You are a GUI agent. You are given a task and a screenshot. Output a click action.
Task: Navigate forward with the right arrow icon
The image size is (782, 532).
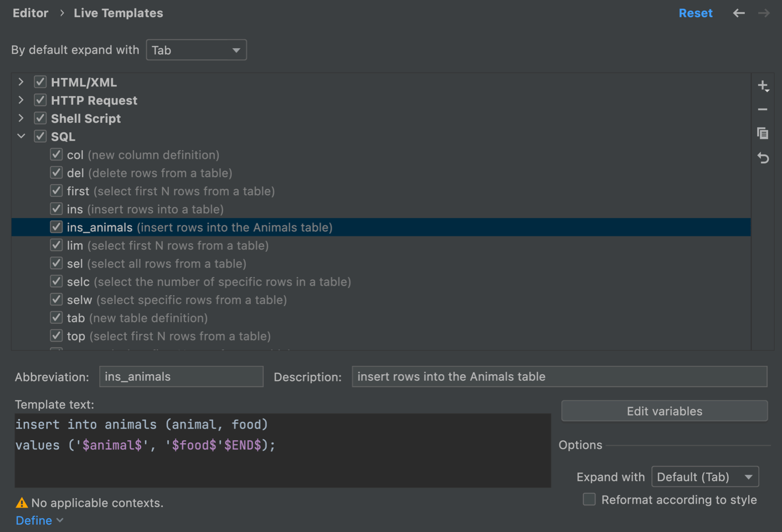click(764, 13)
